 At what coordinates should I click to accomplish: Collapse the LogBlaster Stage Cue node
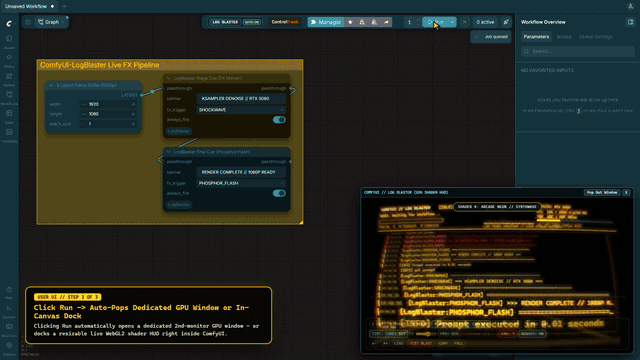point(168,78)
